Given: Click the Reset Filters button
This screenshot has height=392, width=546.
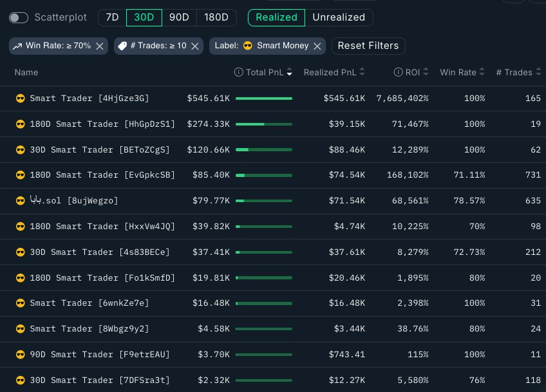Looking at the screenshot, I should [368, 46].
